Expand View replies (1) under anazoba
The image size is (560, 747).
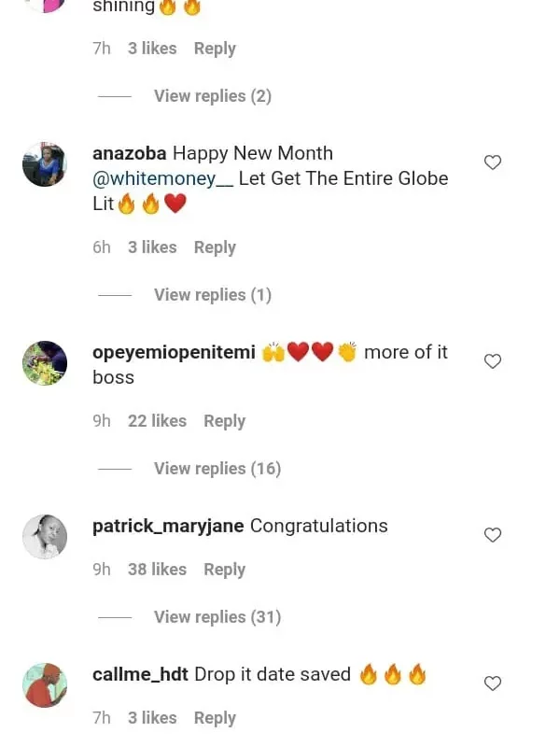point(212,295)
